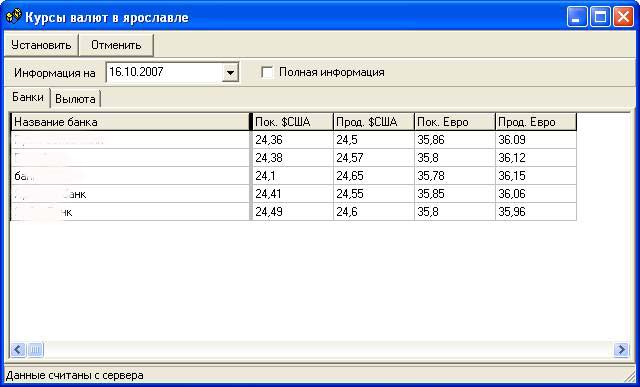Select cell with value 24,57
The image size is (640, 387).
[x=373, y=158]
